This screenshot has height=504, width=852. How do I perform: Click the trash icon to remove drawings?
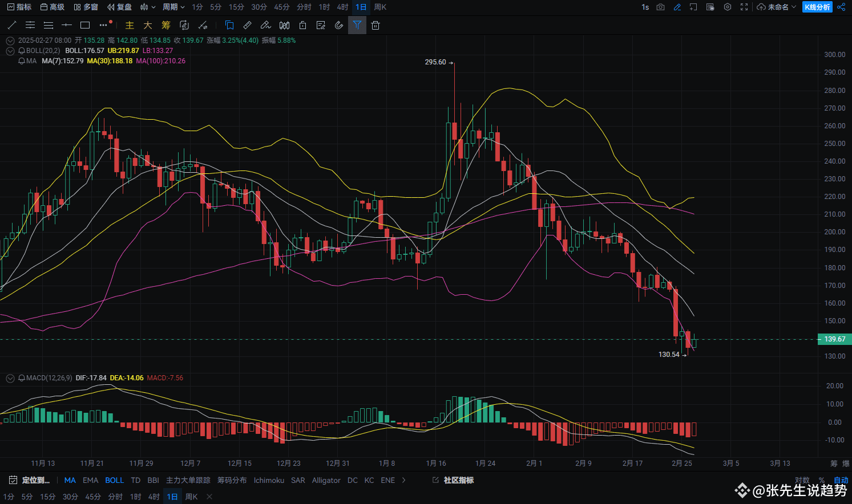pos(375,25)
